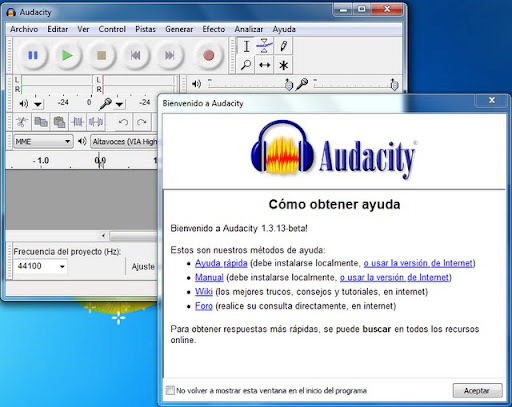Click the Silence audio icon
Screen dimensions: 512x407
pos(96,122)
